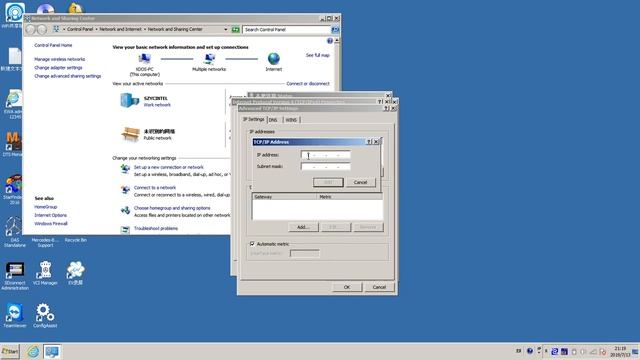Click the IP address input field
The image size is (640, 360).
(326, 155)
